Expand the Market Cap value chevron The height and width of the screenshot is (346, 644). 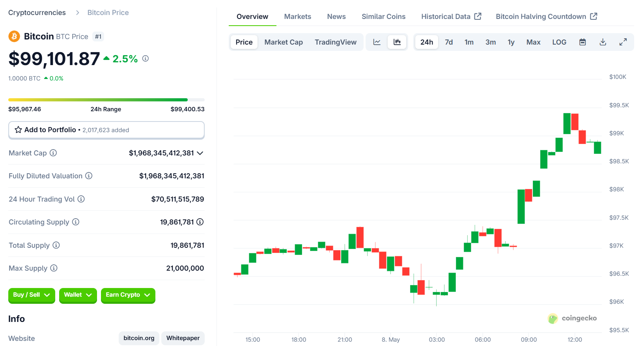(x=200, y=153)
